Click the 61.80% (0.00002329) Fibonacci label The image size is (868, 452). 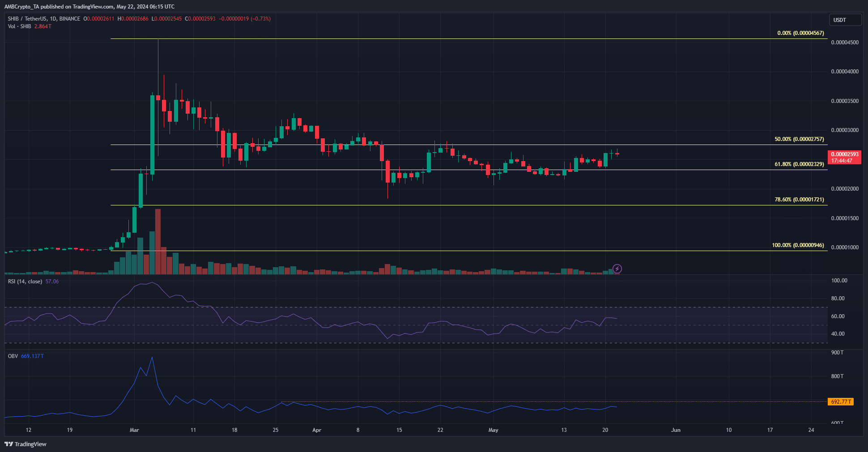[x=799, y=164]
